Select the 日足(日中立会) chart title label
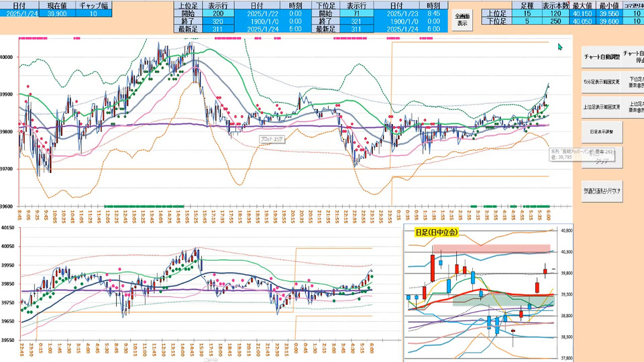 [x=436, y=233]
